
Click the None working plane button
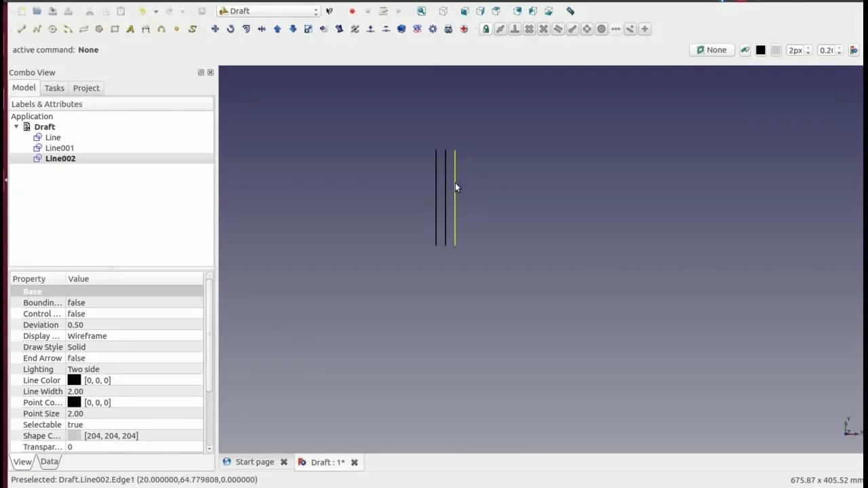pos(711,49)
